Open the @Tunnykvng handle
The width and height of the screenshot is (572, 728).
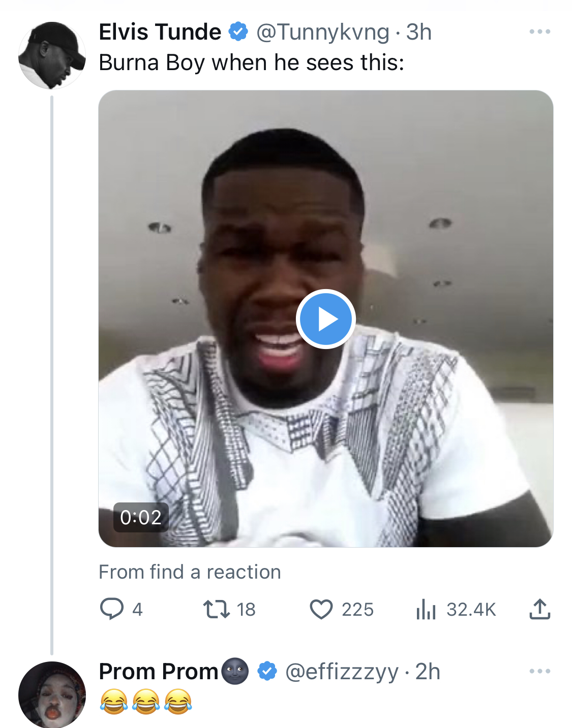tap(323, 33)
